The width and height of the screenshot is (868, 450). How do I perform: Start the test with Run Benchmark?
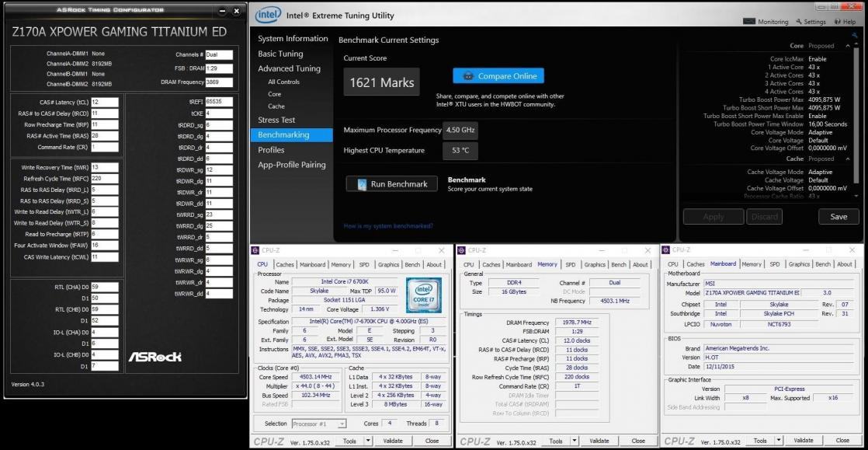(x=392, y=184)
